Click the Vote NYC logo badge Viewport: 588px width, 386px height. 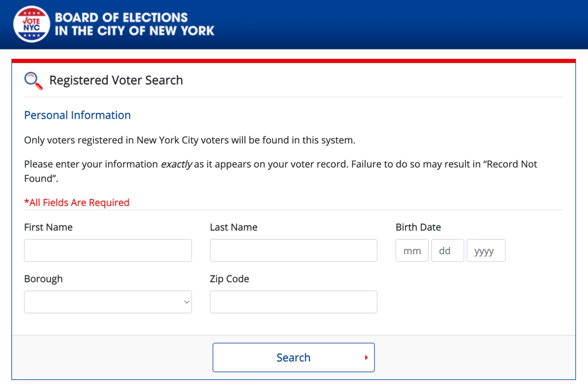click(32, 24)
